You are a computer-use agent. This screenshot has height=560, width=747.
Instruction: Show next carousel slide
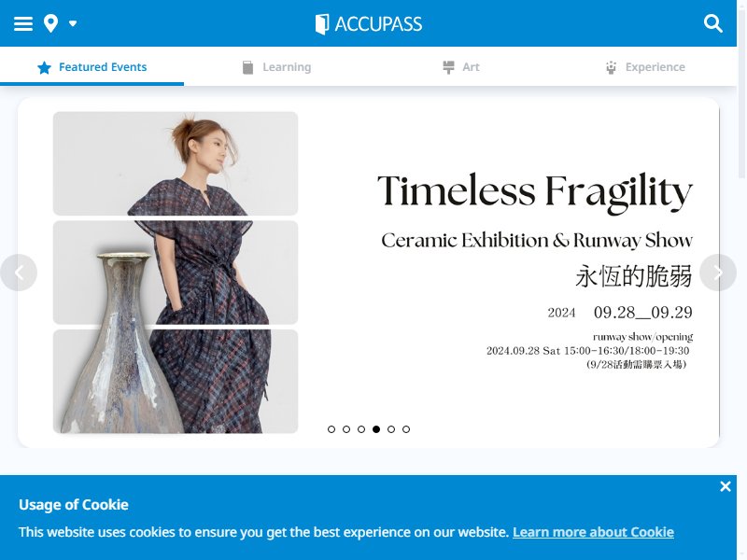tap(718, 273)
